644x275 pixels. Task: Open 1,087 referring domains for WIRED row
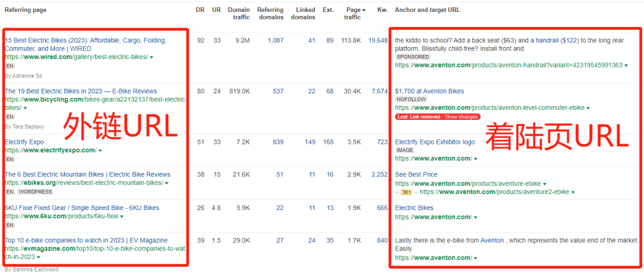[275, 41]
